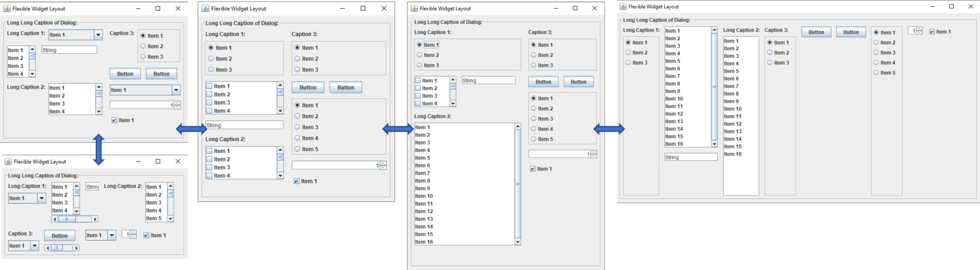
Task: Click the Java icon in the top-left window title bar
Action: (7, 9)
